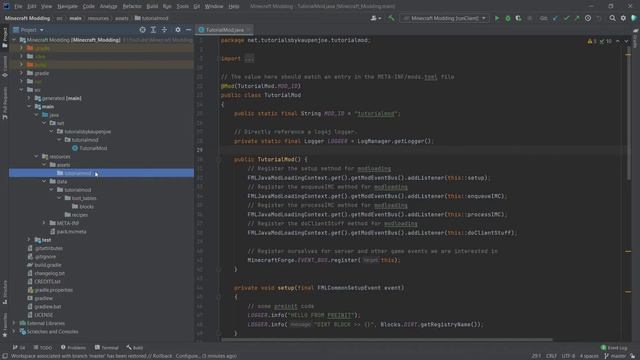Commit changes using the green checkmark icon
Screen dimensions: 640x360
pyautogui.click(x=566, y=18)
